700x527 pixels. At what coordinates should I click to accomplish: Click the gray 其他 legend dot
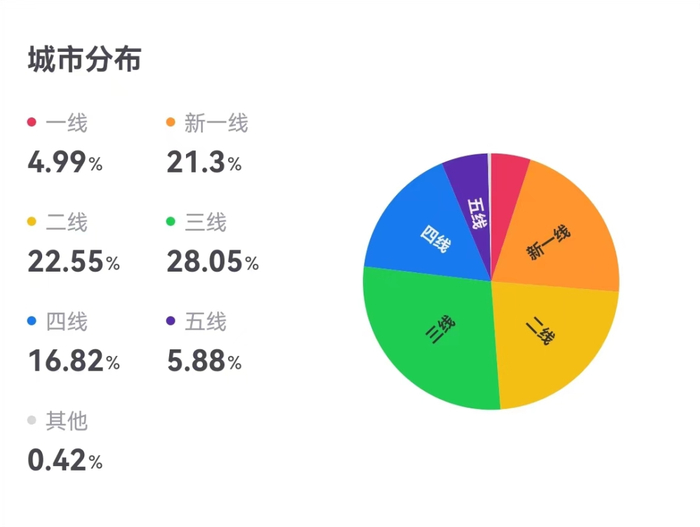coord(32,420)
